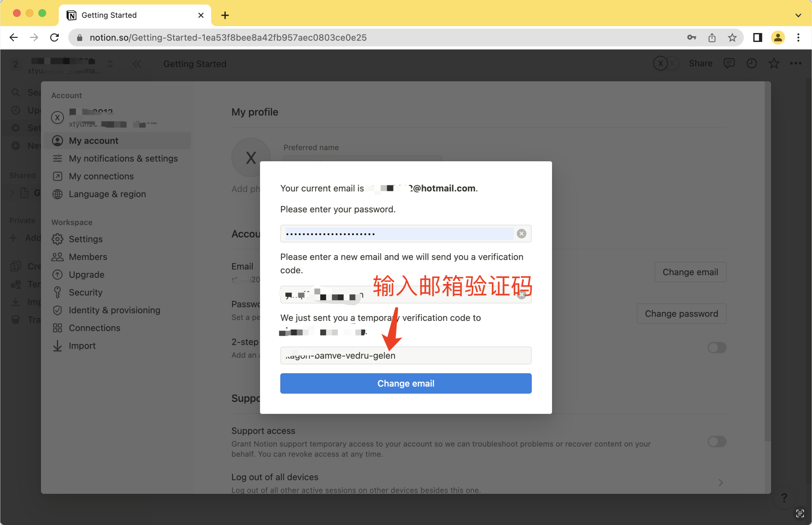This screenshot has width=812, height=525.
Task: Open Chrome tab search dropdown arrow
Action: 798,15
